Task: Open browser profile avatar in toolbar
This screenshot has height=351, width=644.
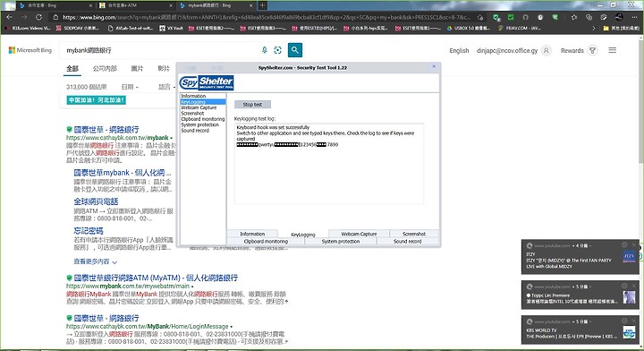Action: pyautogui.click(x=619, y=17)
